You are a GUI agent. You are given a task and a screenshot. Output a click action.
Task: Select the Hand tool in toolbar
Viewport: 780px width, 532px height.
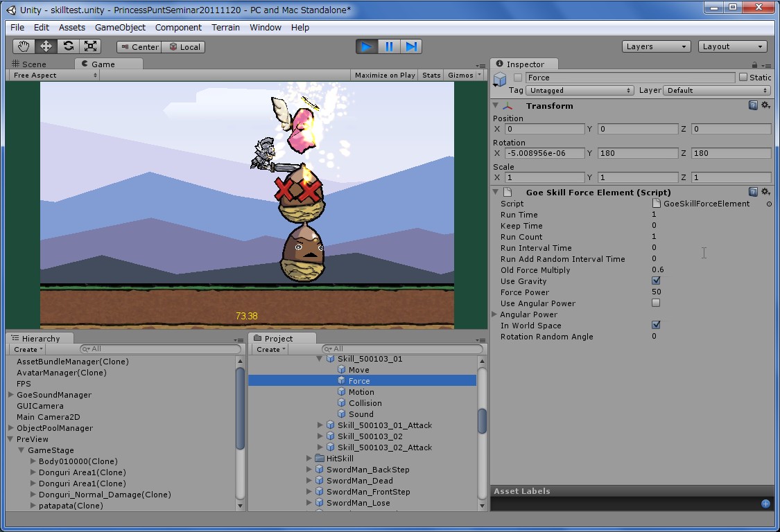[24, 46]
